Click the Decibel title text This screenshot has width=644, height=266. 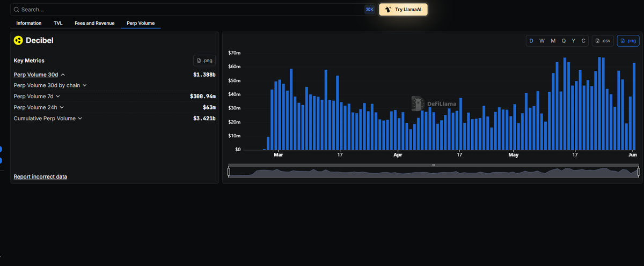(40, 40)
